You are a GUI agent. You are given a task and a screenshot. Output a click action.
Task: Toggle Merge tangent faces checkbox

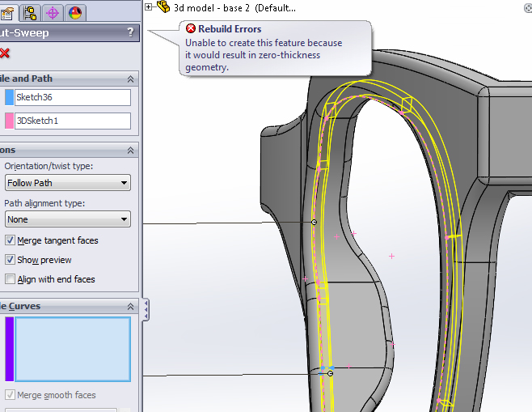click(x=10, y=240)
